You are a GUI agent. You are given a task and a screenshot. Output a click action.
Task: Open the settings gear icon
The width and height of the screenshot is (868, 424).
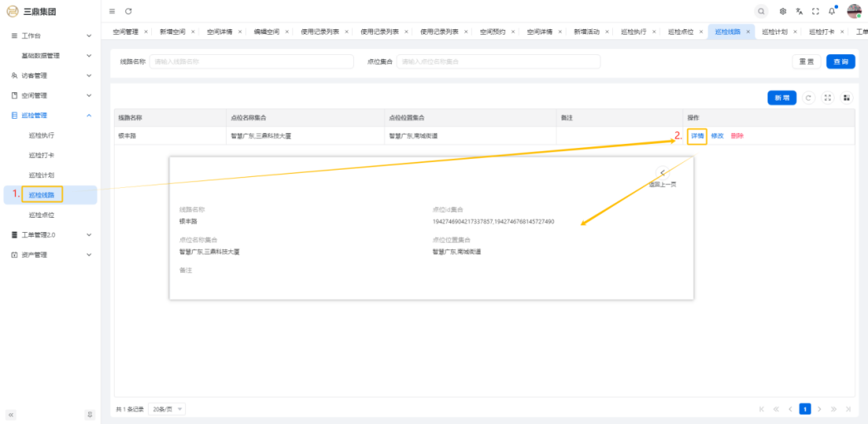point(783,11)
